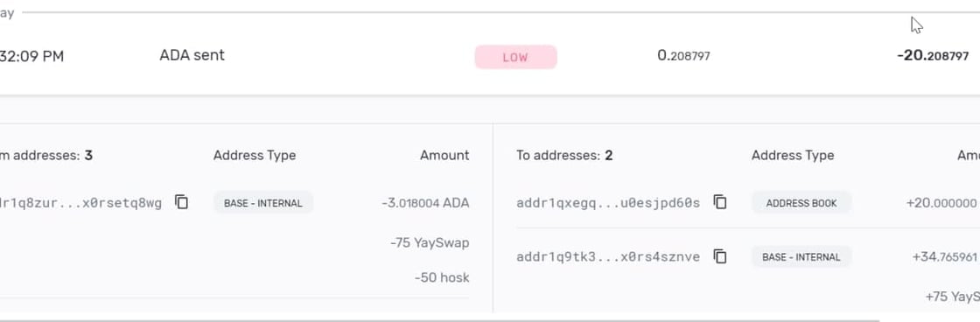
Task: Click the ADDRESS BOOK type badge
Action: [801, 203]
